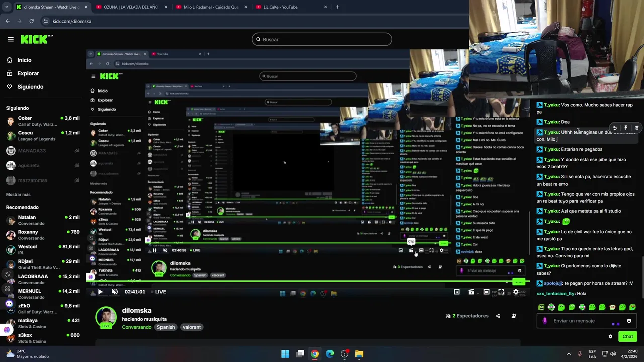
Task: Share the dilomska stream
Action: (498, 316)
